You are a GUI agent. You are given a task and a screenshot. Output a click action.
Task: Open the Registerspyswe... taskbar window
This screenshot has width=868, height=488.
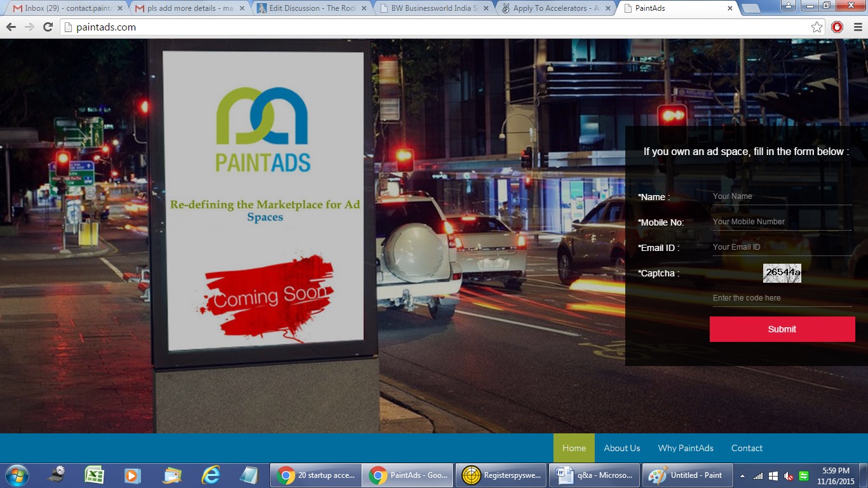pos(501,475)
